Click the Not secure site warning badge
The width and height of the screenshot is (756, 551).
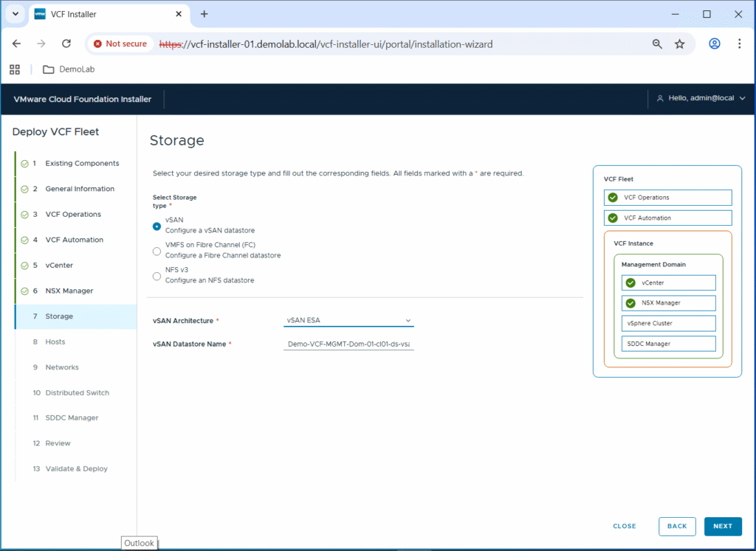[x=120, y=44]
